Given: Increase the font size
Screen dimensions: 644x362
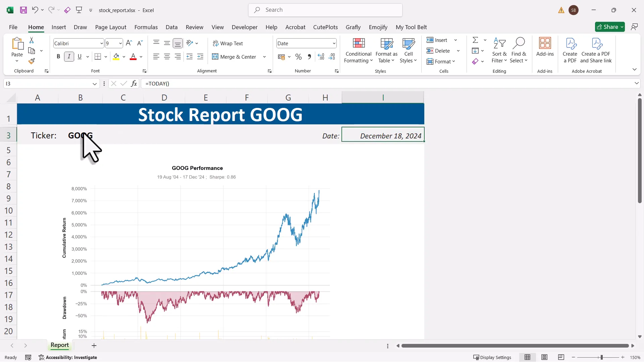Looking at the screenshot, I should 129,43.
